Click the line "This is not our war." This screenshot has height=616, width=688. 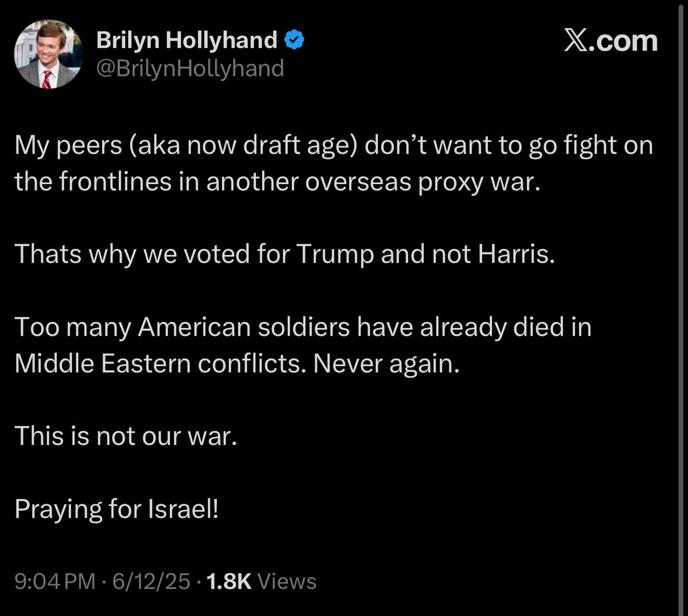(x=126, y=436)
